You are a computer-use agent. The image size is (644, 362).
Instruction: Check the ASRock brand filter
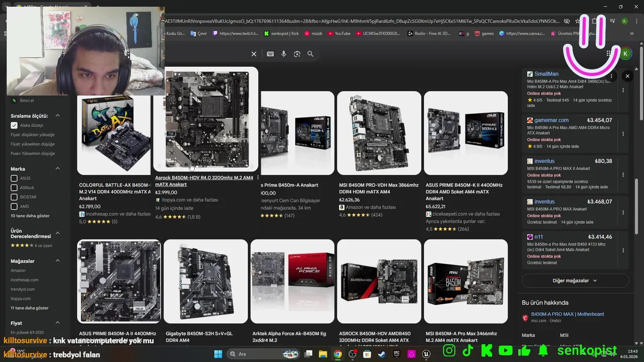pos(14,188)
